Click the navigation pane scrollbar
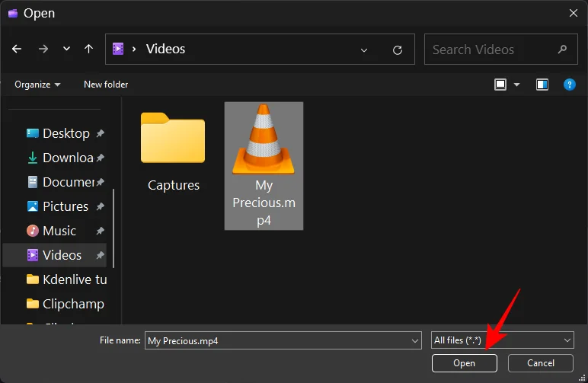This screenshot has width=588, height=383. (113, 228)
